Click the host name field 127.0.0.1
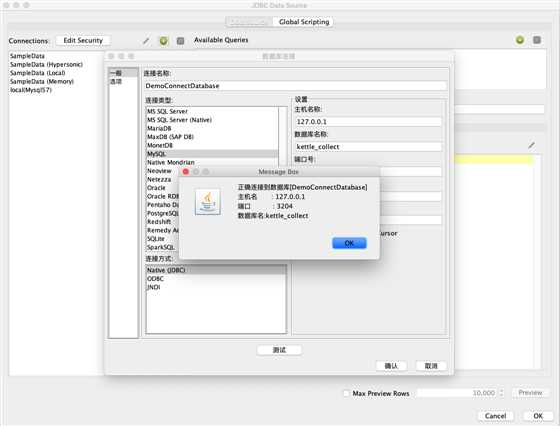The height and width of the screenshot is (426, 560). point(368,122)
